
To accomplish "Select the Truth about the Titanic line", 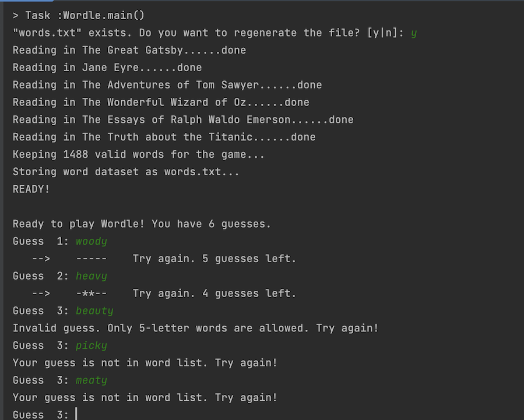I will 164,137.
